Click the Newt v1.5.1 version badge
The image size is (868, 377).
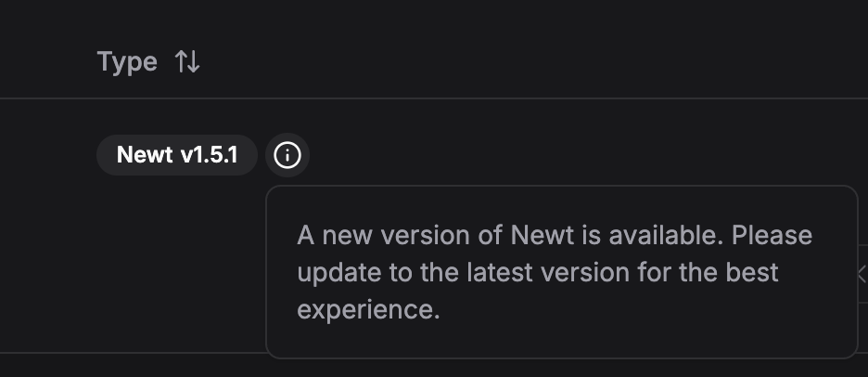(176, 155)
